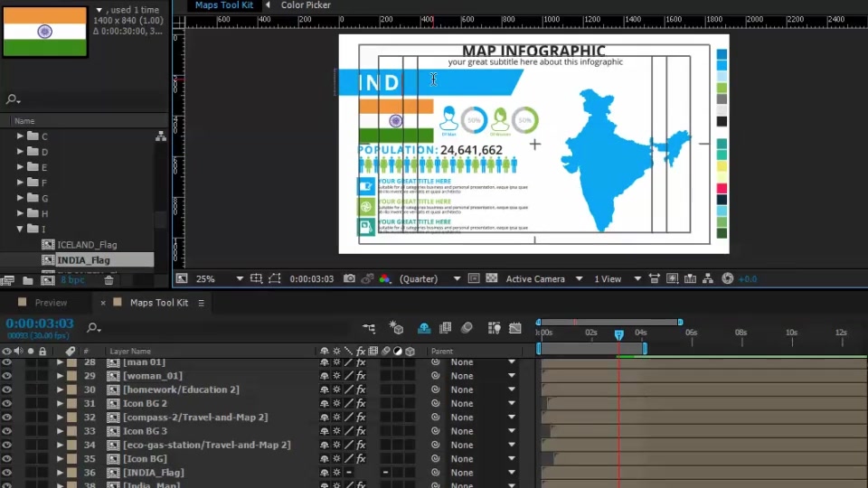The width and height of the screenshot is (868, 488).
Task: Enable motion blur icon in timeline
Action: (467, 328)
